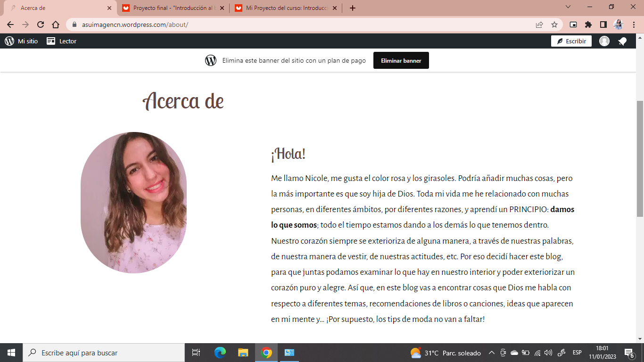This screenshot has height=362, width=644.
Task: Open the Windows notification center icon
Action: (628, 353)
